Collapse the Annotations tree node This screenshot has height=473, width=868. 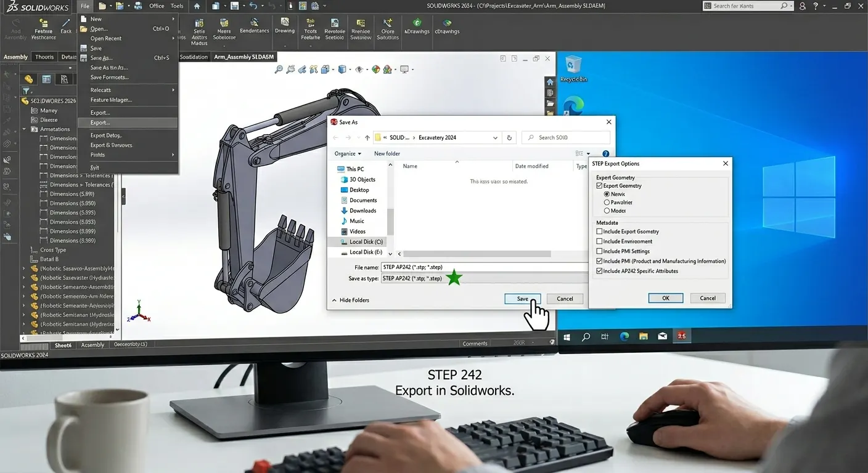click(x=25, y=129)
